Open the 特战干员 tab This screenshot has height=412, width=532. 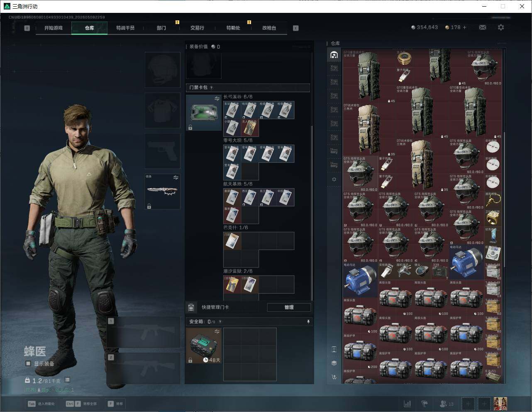tap(125, 28)
